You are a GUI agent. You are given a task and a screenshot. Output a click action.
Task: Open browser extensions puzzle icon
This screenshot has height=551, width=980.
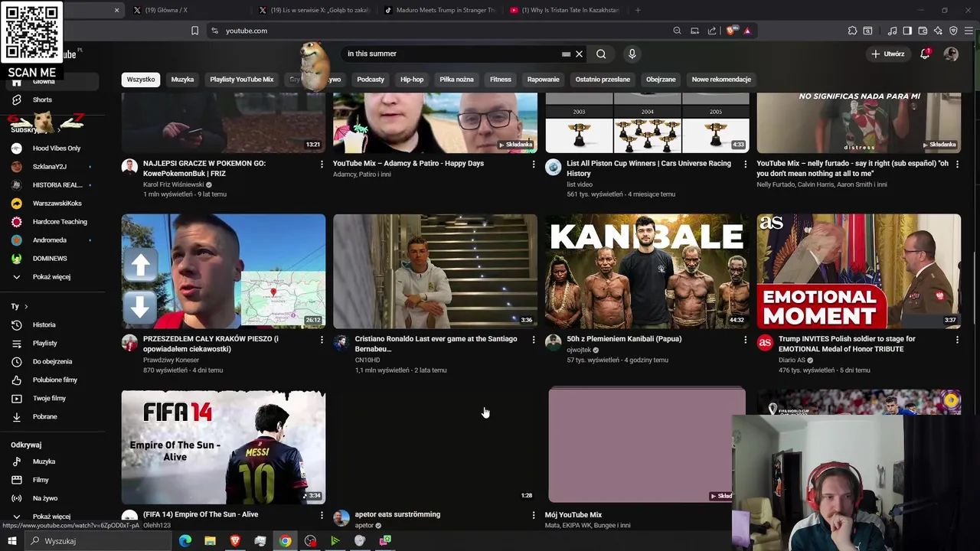point(852,31)
